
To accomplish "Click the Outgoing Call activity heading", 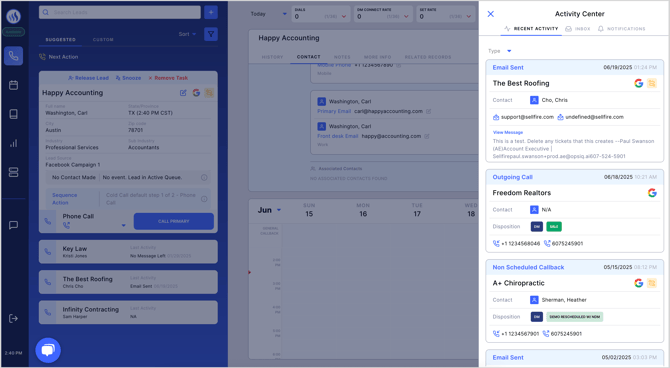I will (512, 177).
